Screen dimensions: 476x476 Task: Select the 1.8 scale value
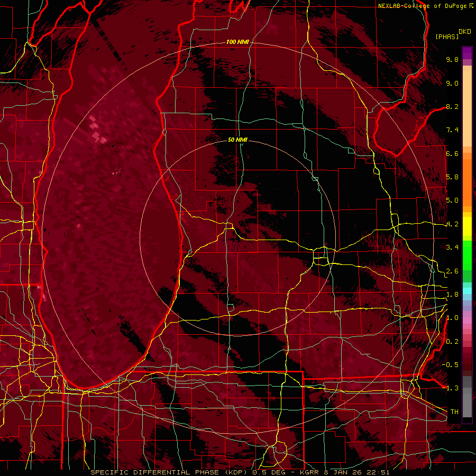pos(452,295)
